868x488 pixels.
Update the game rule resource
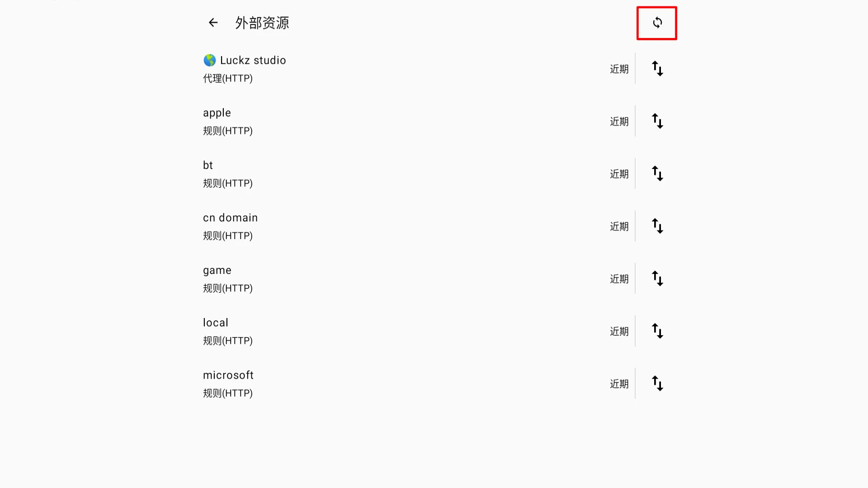(657, 278)
